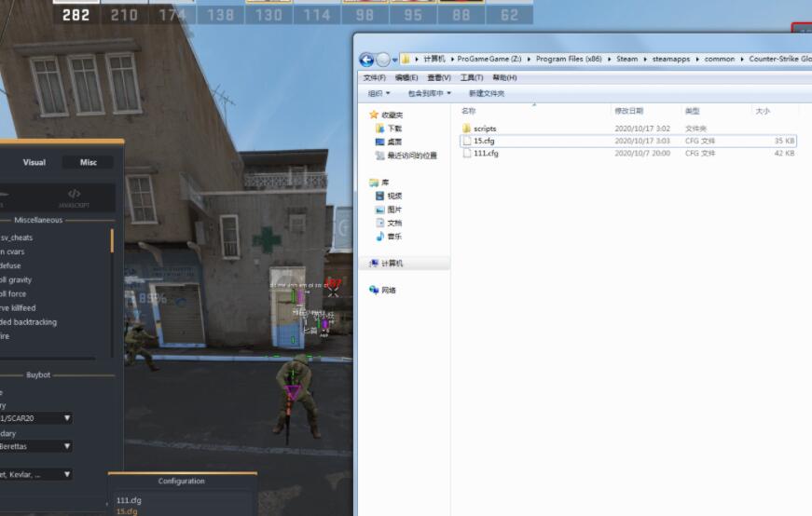Select 网络 in the navigation pane
Image resolution: width=812 pixels, height=516 pixels.
[x=388, y=291]
